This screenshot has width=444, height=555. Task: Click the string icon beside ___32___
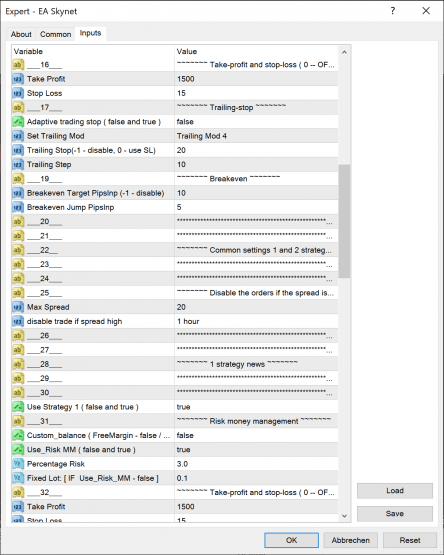click(18, 492)
